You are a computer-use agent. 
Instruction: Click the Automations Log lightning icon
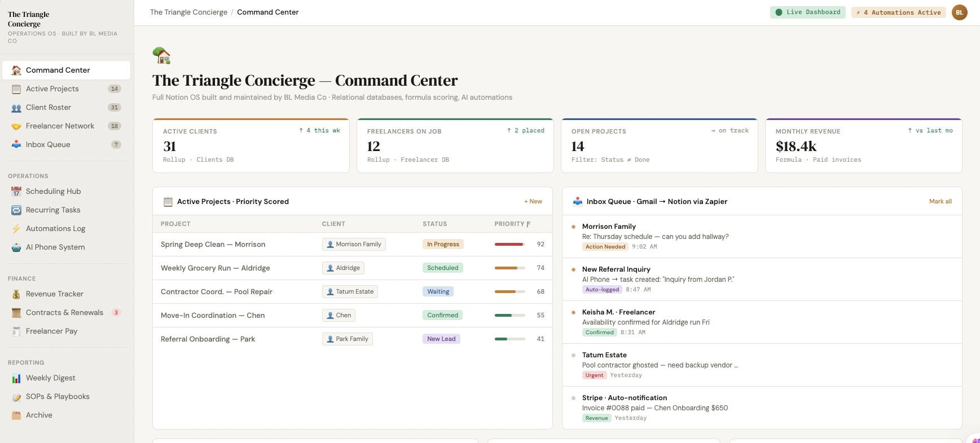16,229
